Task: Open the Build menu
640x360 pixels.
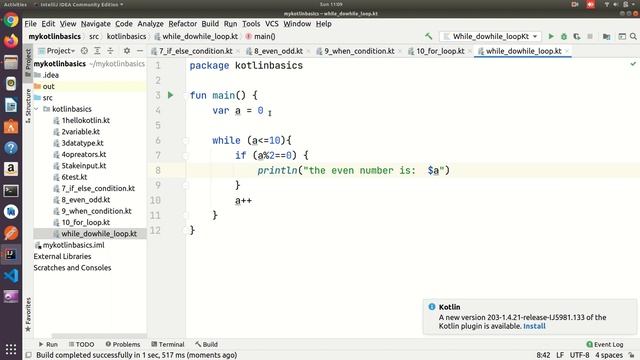Action: (210, 24)
